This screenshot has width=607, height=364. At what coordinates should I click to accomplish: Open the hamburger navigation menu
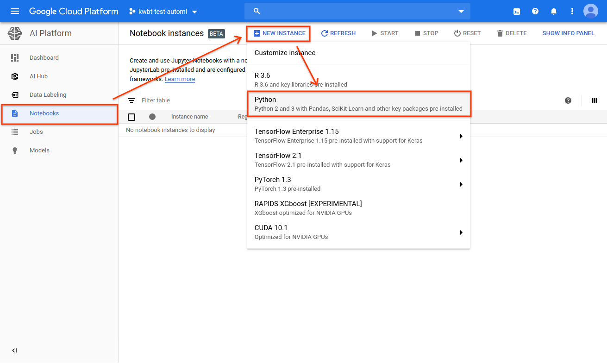[15, 11]
